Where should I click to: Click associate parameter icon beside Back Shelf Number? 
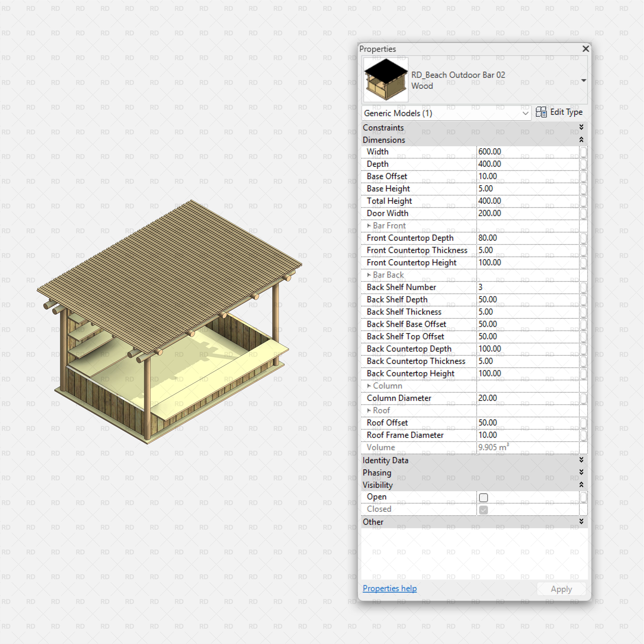[583, 287]
